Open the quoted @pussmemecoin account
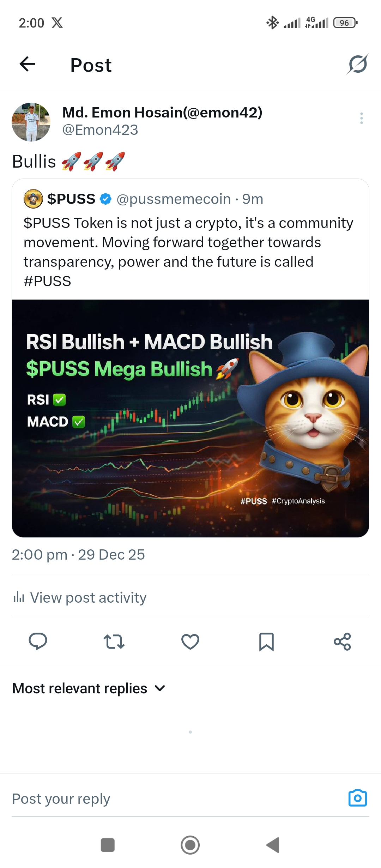This screenshot has height=868, width=381. pyautogui.click(x=173, y=199)
